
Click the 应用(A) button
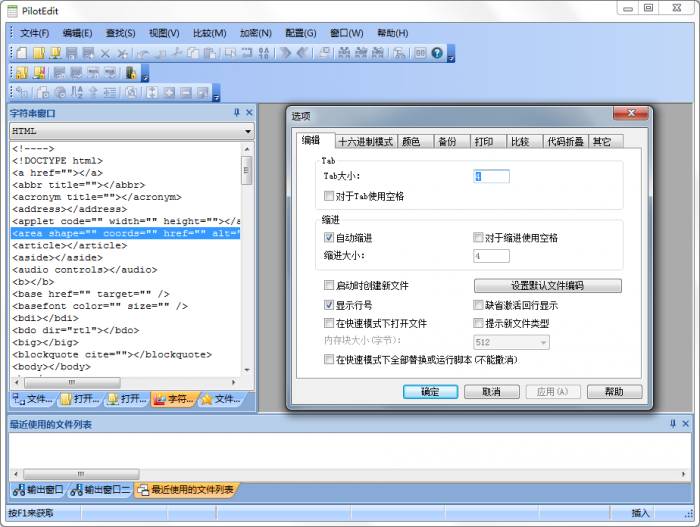point(553,392)
